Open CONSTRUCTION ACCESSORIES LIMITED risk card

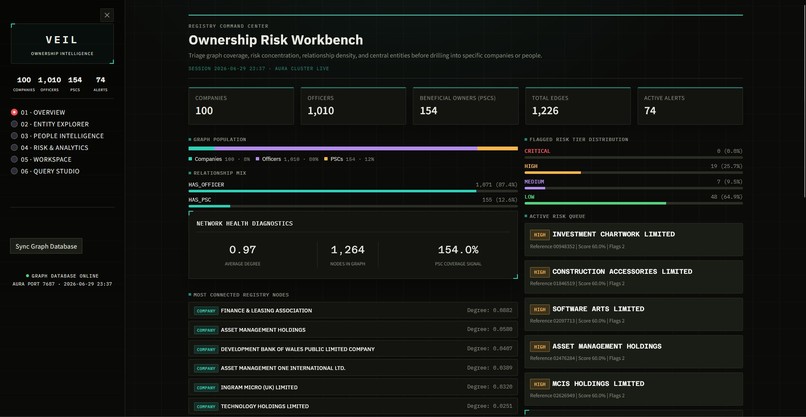[x=633, y=277]
